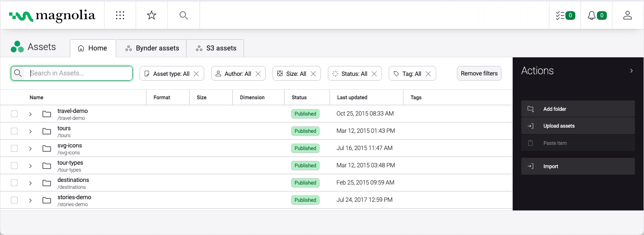Open the user profile icon

pyautogui.click(x=628, y=16)
